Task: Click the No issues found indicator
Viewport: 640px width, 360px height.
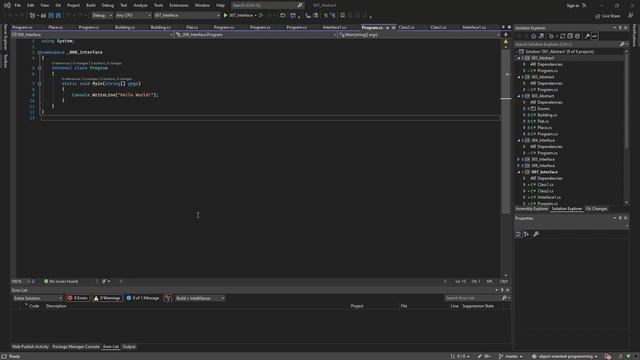Action: [x=61, y=282]
